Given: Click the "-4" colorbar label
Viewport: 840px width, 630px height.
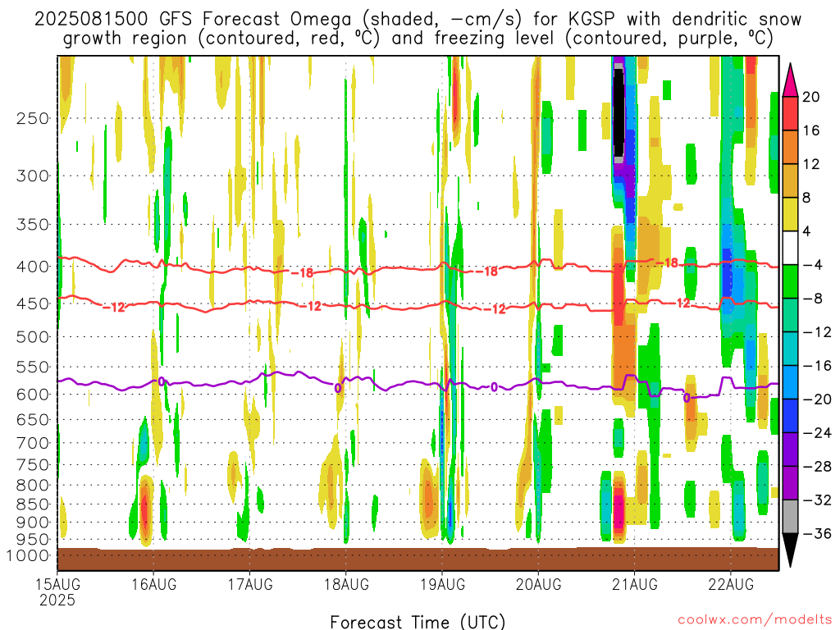Looking at the screenshot, I should [813, 265].
